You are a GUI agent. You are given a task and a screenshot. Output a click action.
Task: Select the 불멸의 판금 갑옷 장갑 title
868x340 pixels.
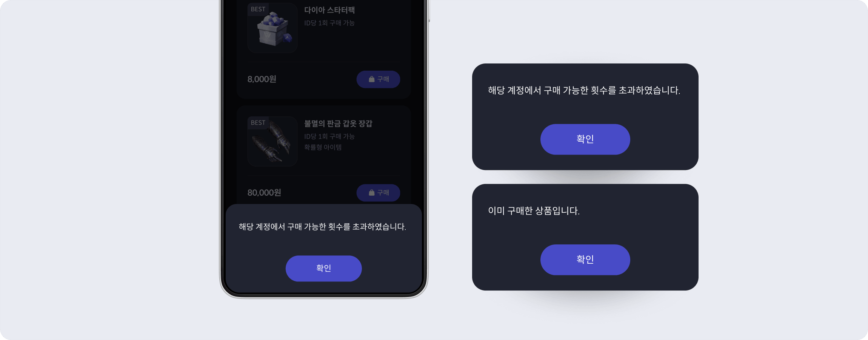(338, 124)
